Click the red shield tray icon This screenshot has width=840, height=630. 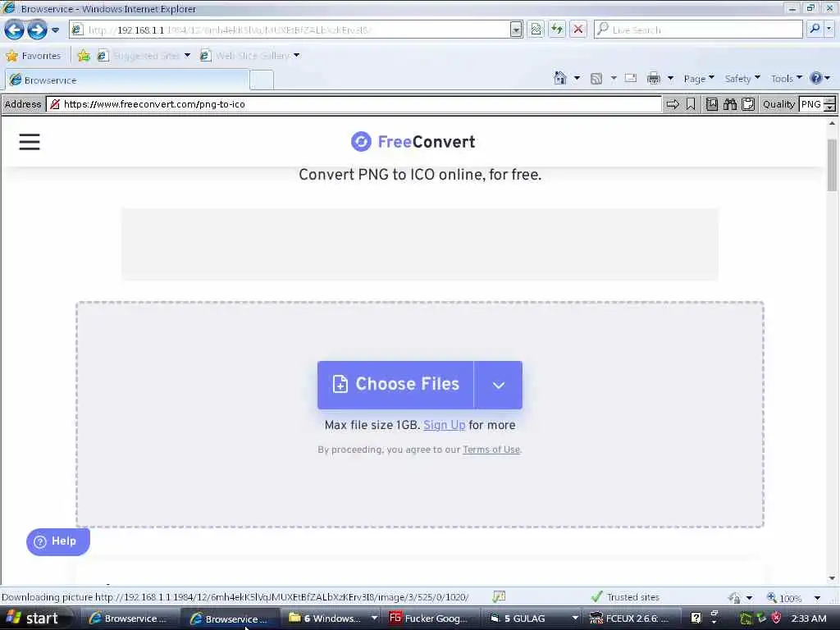(776, 619)
